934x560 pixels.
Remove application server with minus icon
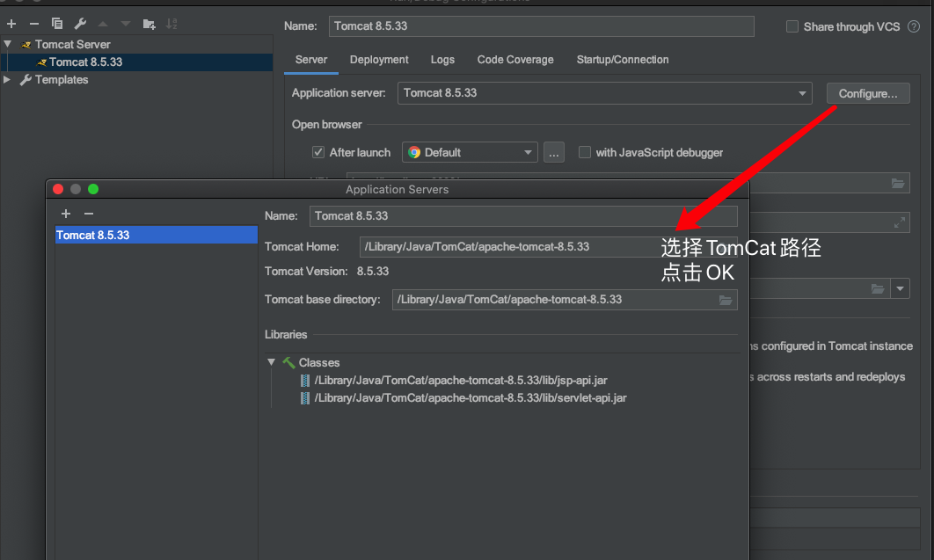coord(89,214)
